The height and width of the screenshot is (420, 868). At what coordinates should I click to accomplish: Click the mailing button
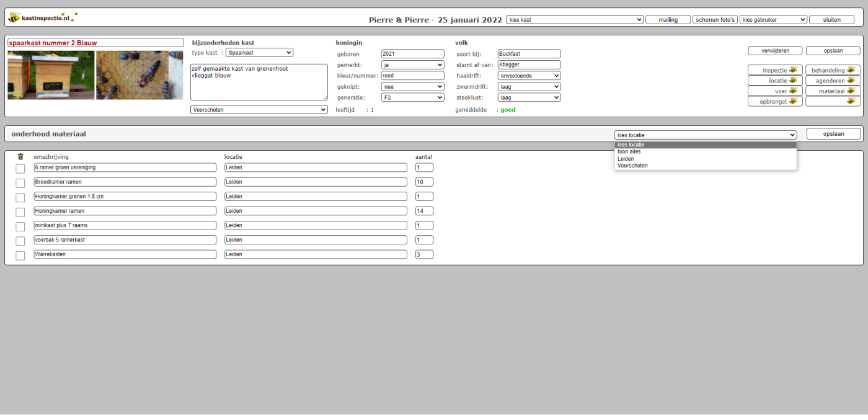[668, 20]
